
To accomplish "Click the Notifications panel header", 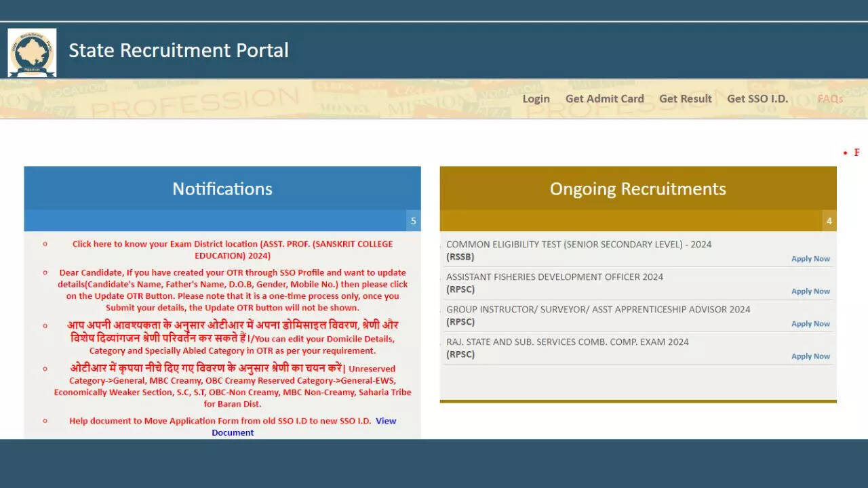I will [x=222, y=189].
